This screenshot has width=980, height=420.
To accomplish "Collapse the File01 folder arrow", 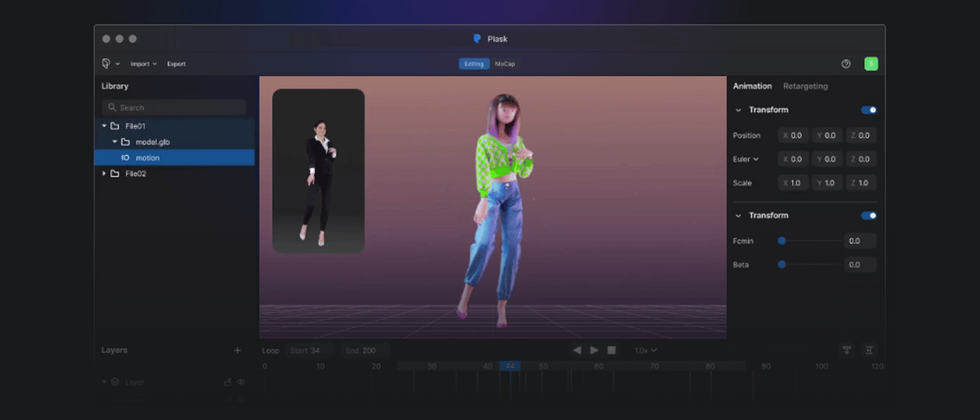I will [x=104, y=126].
